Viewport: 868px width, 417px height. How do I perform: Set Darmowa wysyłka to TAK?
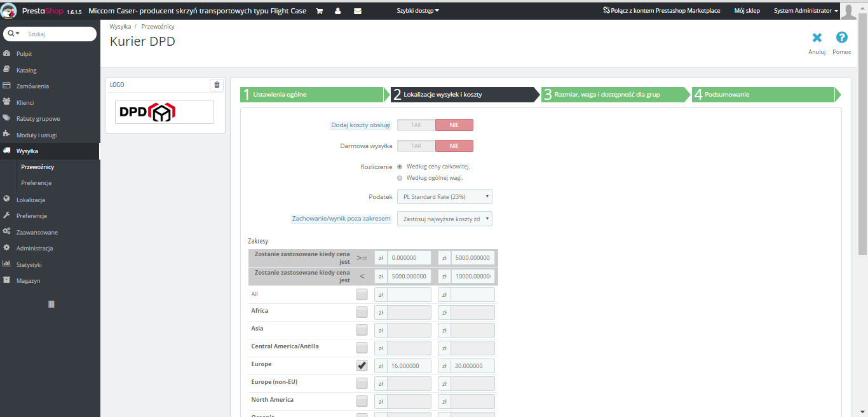tap(416, 146)
